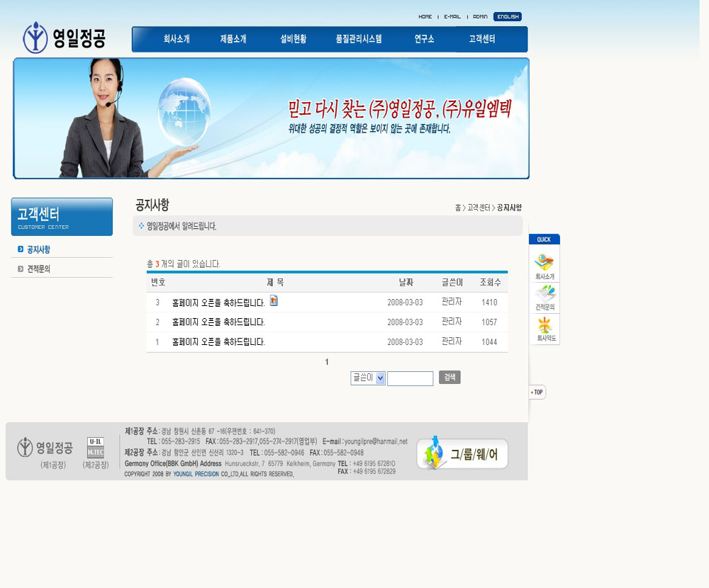This screenshot has width=709, height=588.
Task: Open the 고객센터 navigation menu
Action: coord(482,40)
